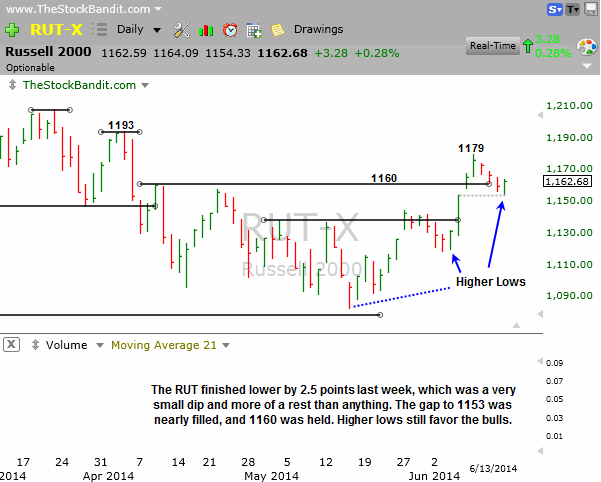The height and width of the screenshot is (482, 601).
Task: Select the TheStockBandit.com plot label
Action: 79,85
